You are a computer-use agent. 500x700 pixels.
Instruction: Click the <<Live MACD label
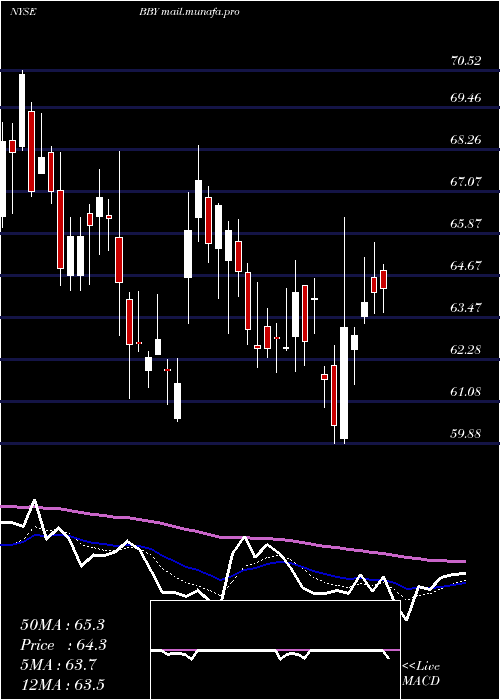[421, 674]
